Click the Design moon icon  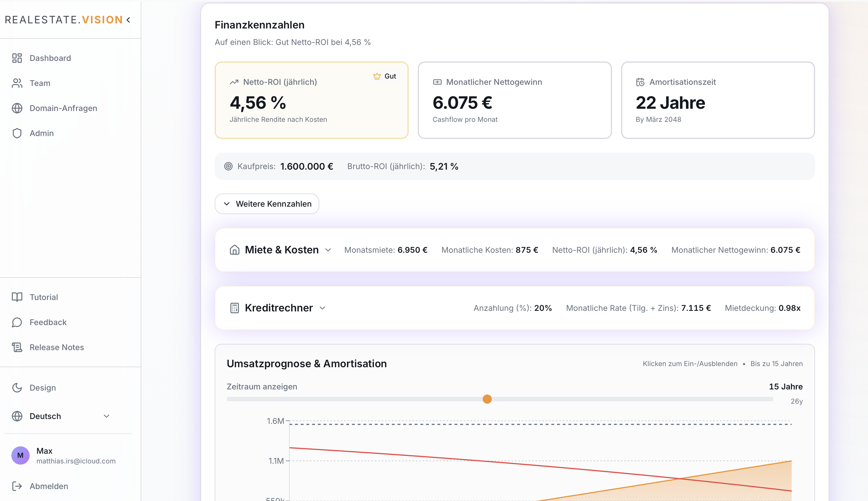click(17, 387)
